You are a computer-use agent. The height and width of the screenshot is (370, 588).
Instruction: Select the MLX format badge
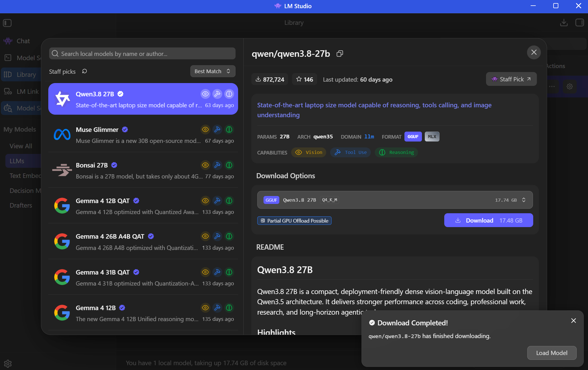pyautogui.click(x=432, y=137)
